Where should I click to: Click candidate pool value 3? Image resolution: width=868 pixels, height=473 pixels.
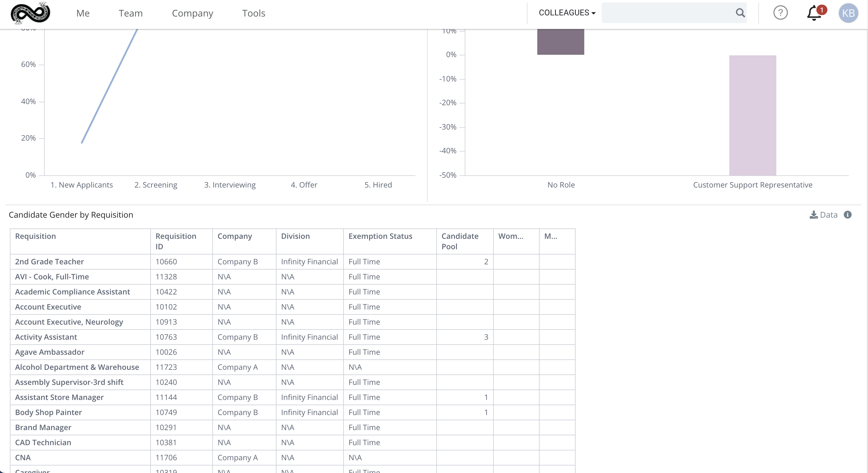coord(486,337)
